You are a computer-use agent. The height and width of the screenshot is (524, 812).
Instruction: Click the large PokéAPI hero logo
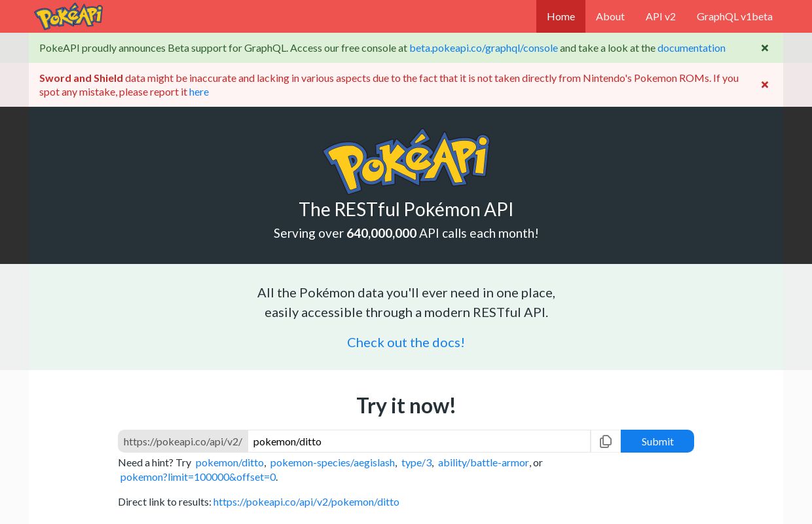click(x=406, y=161)
